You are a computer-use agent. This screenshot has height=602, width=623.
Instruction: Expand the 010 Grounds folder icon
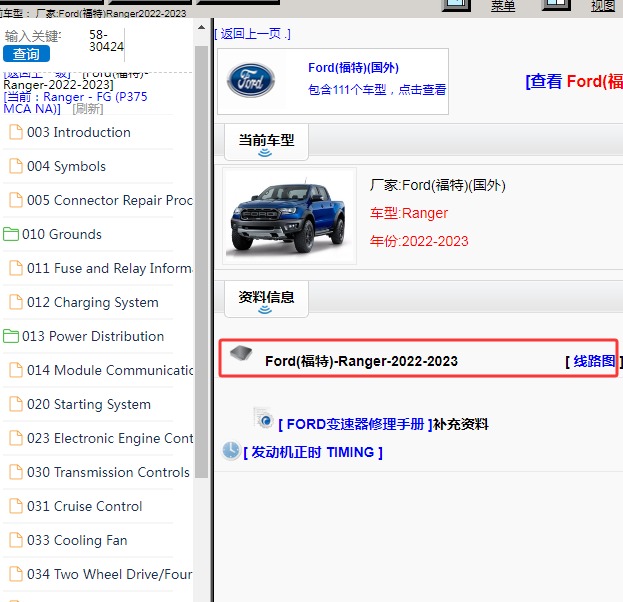click(11, 234)
